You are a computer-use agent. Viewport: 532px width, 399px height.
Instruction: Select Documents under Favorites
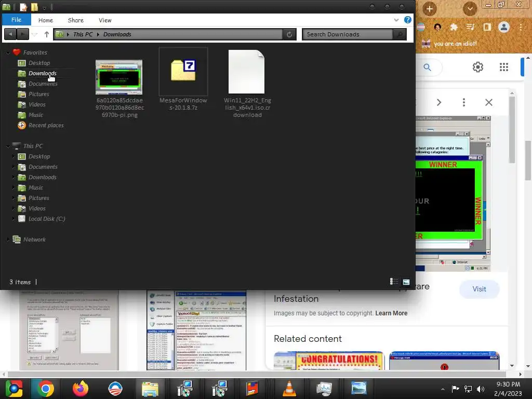click(43, 84)
